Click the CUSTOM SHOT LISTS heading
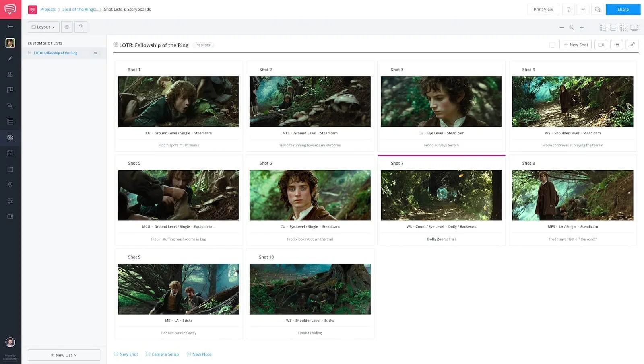Image resolution: width=644 pixels, height=364 pixels. point(45,43)
